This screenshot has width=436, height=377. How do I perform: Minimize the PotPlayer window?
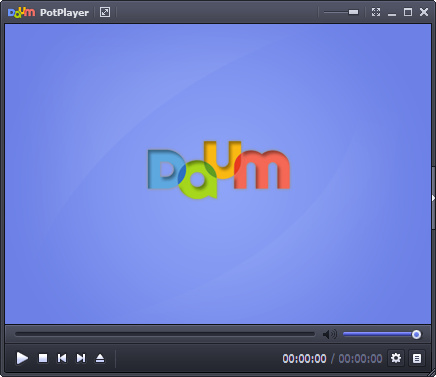point(392,13)
